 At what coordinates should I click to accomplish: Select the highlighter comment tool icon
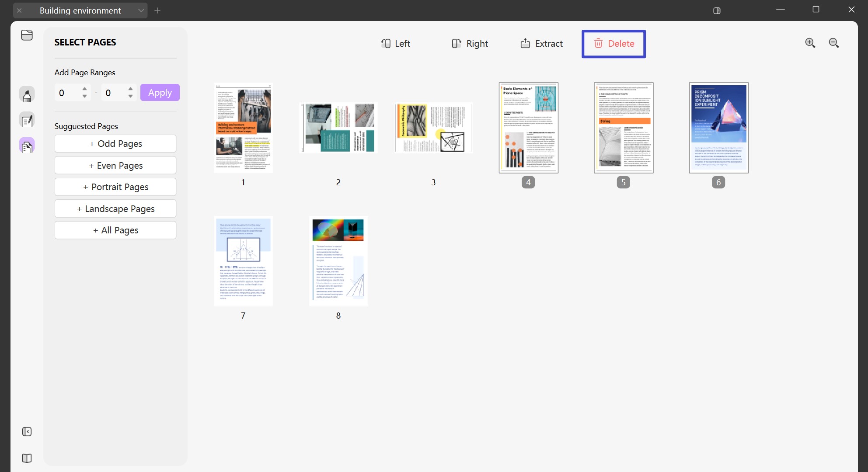(x=27, y=95)
